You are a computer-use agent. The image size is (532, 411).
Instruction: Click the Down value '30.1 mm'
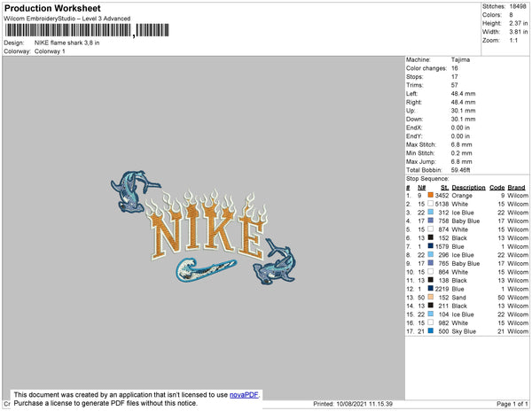click(463, 120)
